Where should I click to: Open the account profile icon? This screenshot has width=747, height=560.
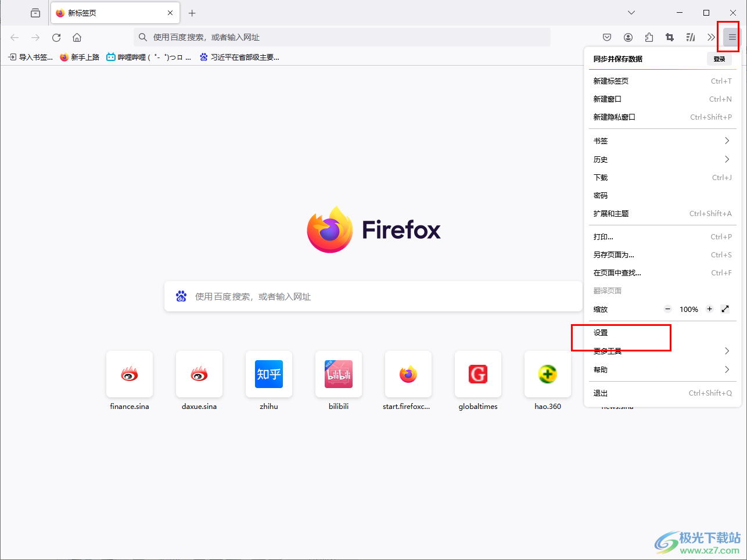[x=628, y=37]
